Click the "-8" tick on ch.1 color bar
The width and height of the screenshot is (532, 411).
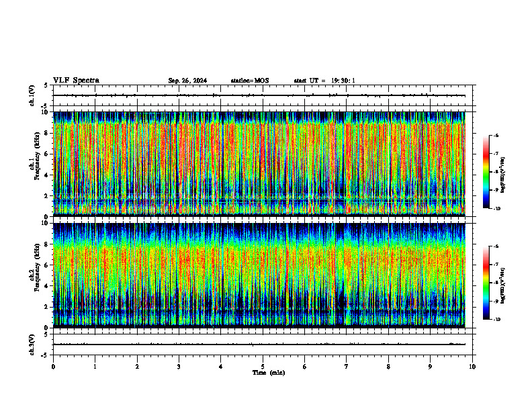tap(496, 172)
